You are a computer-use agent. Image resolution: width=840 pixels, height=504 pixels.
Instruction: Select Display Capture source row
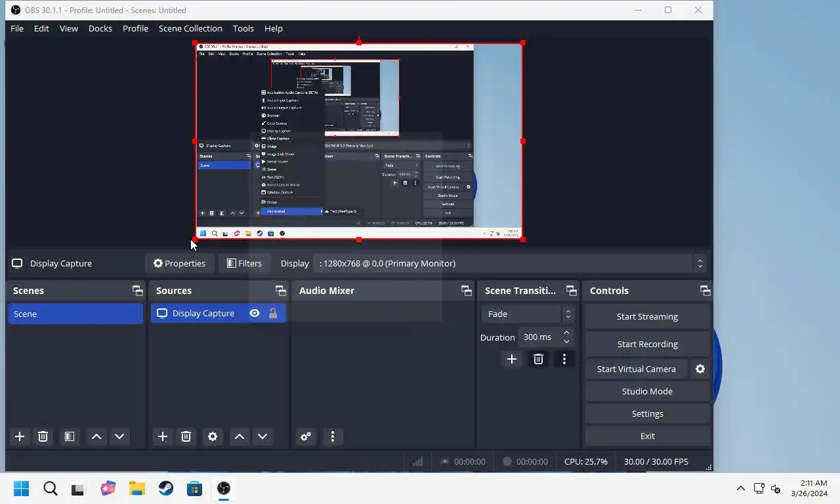219,314
